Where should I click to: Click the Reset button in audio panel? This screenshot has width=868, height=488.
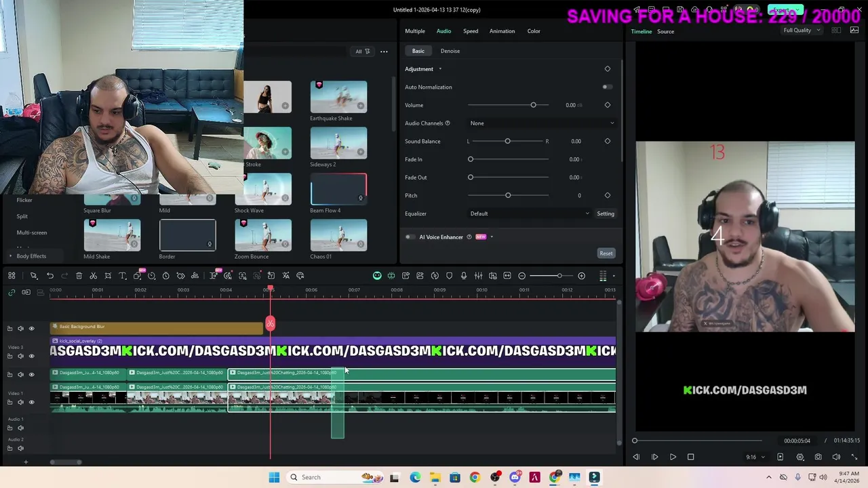click(x=606, y=253)
